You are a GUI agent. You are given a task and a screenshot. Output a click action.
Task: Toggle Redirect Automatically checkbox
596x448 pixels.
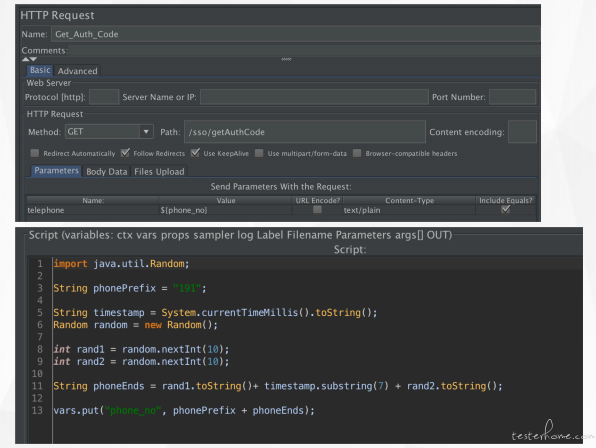(35, 153)
